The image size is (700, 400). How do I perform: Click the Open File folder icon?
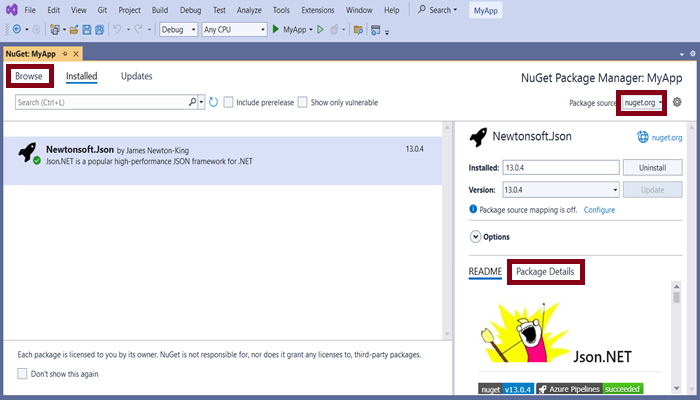[74, 29]
